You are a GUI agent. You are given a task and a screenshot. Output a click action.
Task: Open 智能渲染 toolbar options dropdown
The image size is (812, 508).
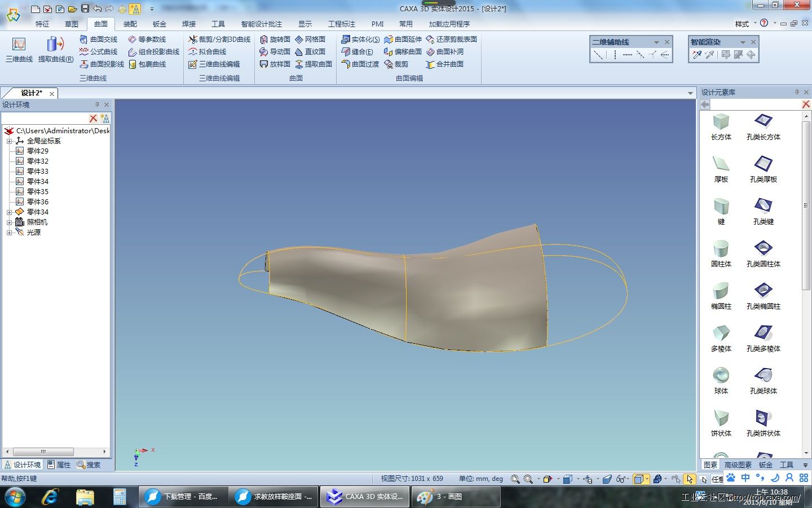743,42
